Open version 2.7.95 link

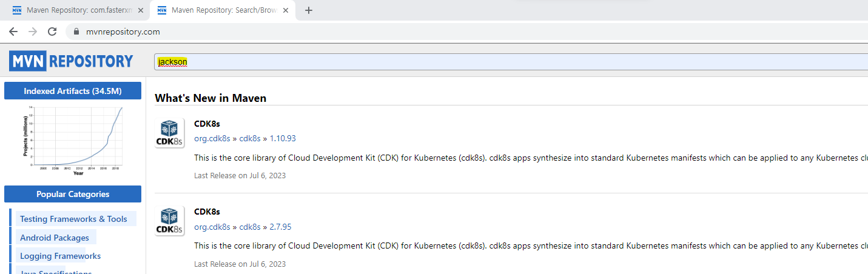pyautogui.click(x=281, y=227)
